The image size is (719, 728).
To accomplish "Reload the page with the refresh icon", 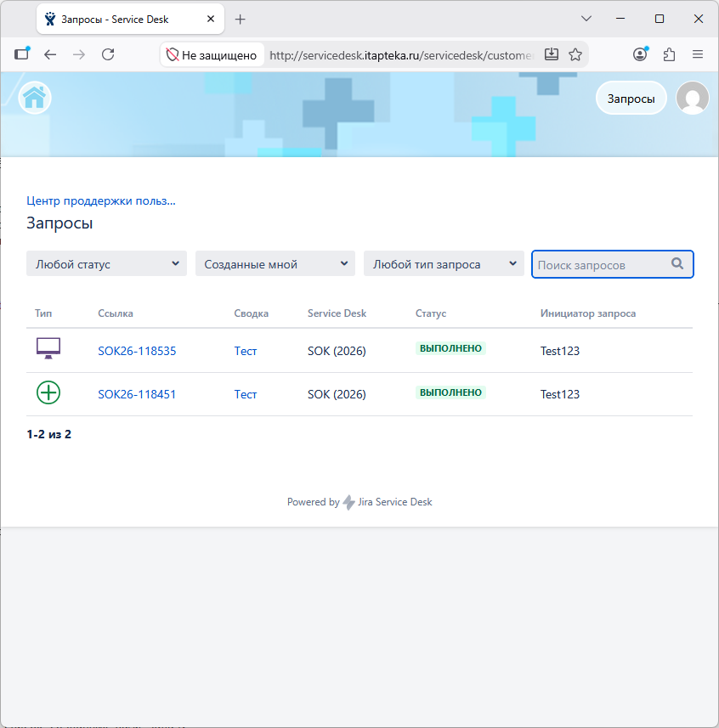I will click(x=108, y=54).
